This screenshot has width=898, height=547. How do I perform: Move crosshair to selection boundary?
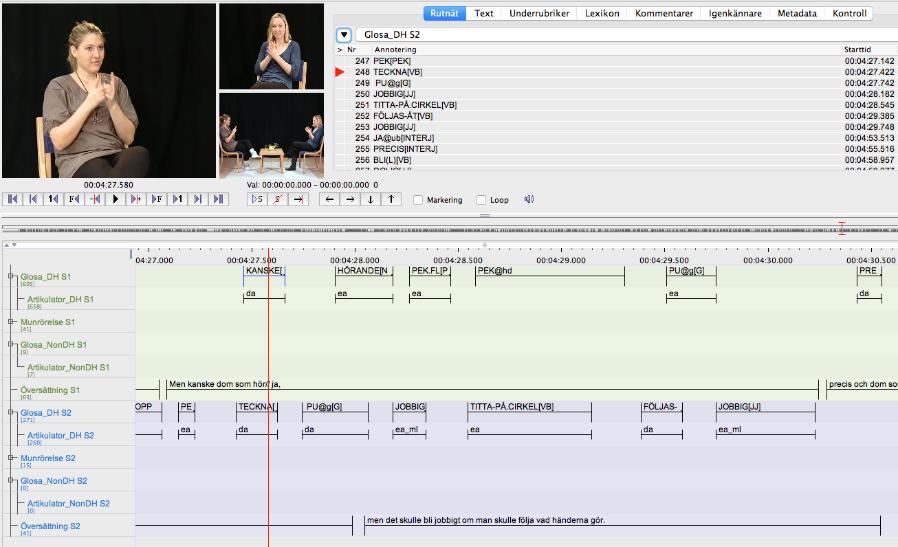(298, 199)
